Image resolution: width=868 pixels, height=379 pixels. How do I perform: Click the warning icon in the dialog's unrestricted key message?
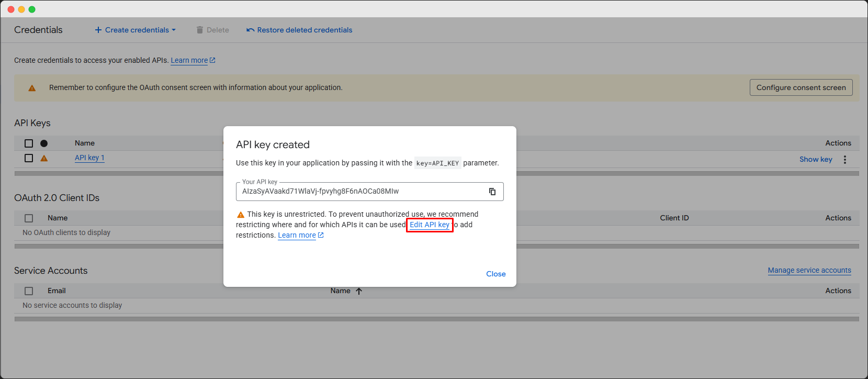coord(241,215)
